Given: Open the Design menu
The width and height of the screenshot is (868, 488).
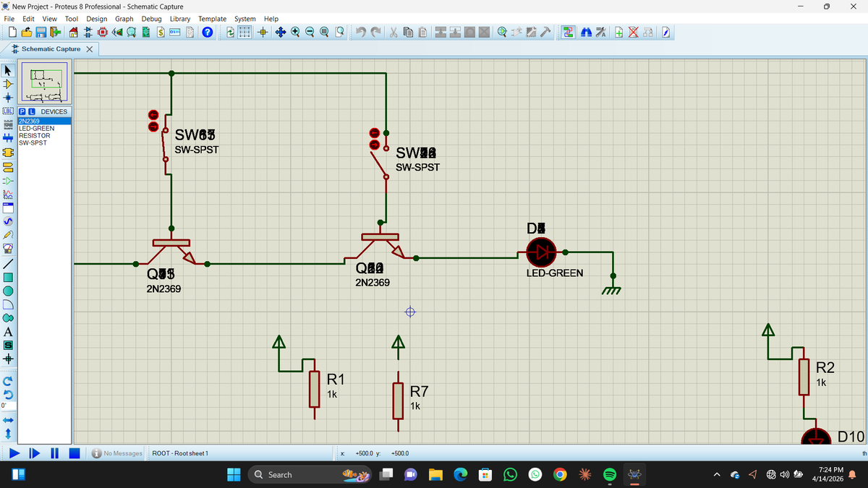Looking at the screenshot, I should click(x=97, y=19).
